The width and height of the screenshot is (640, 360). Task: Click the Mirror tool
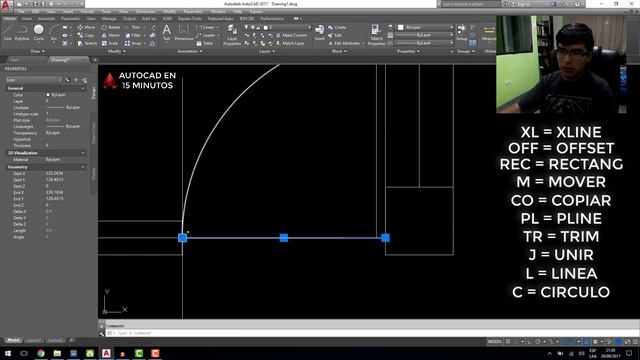point(111,36)
